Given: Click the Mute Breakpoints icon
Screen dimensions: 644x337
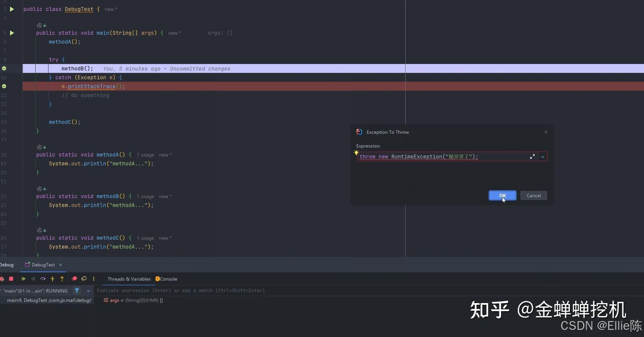Looking at the screenshot, I should coord(84,279).
